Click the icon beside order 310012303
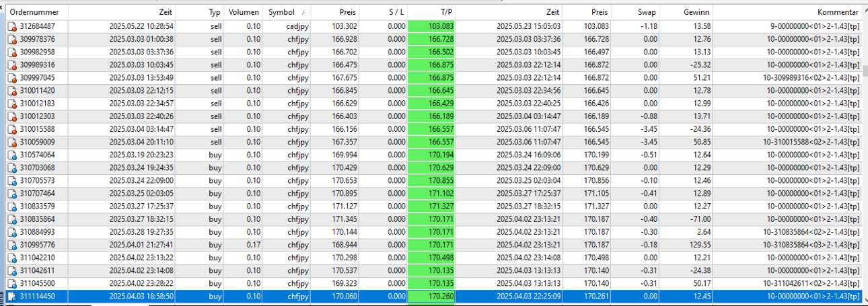Viewport: 868px width, 306px height. pos(11,116)
